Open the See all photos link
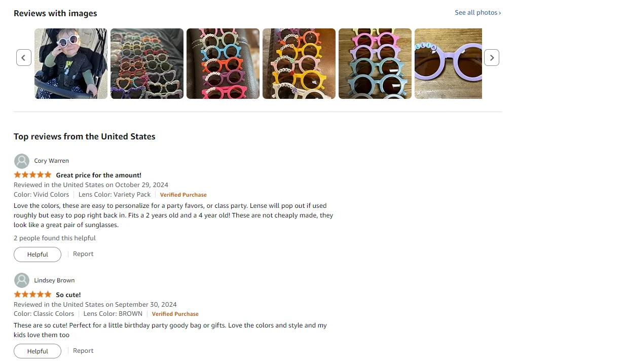The width and height of the screenshot is (627, 364). coord(478,13)
